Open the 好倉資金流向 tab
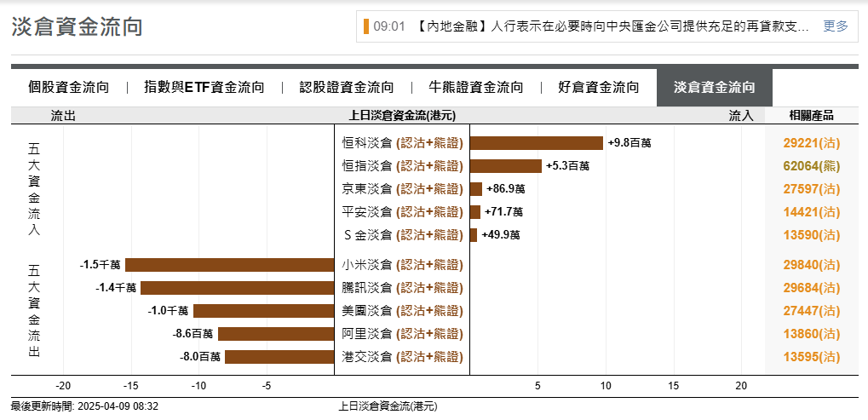 (598, 87)
